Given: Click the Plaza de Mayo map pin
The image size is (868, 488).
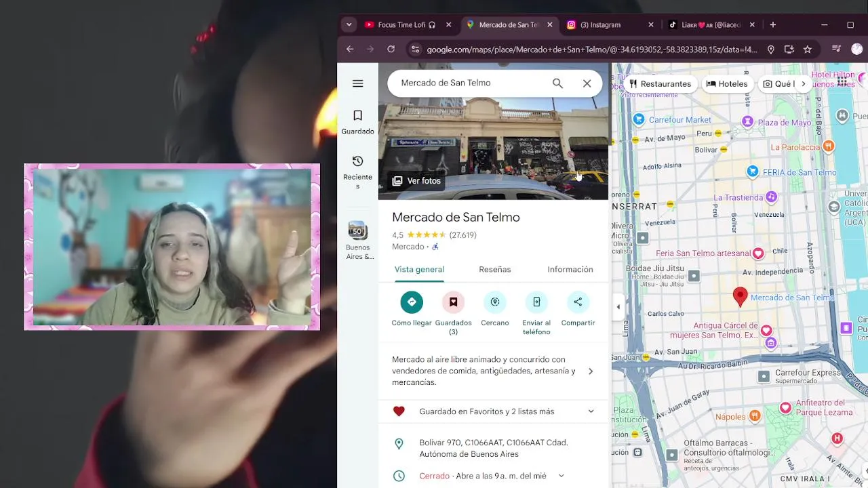Looking at the screenshot, I should pyautogui.click(x=747, y=121).
